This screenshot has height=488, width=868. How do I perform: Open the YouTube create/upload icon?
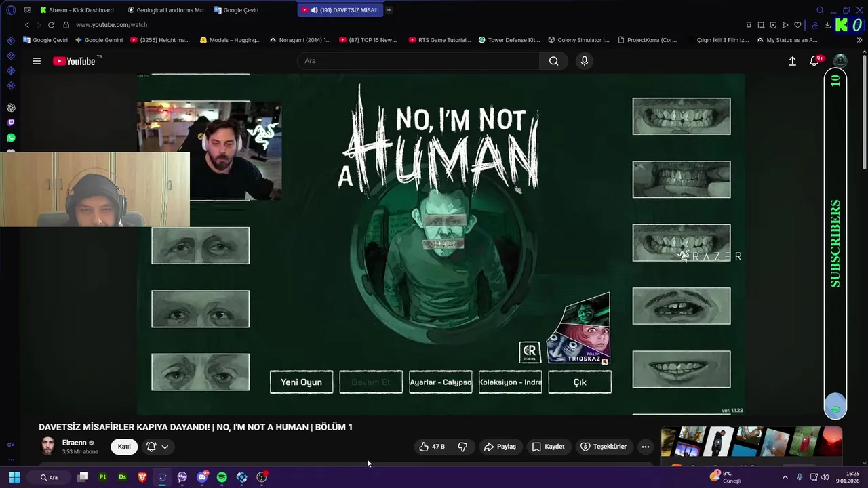click(792, 61)
